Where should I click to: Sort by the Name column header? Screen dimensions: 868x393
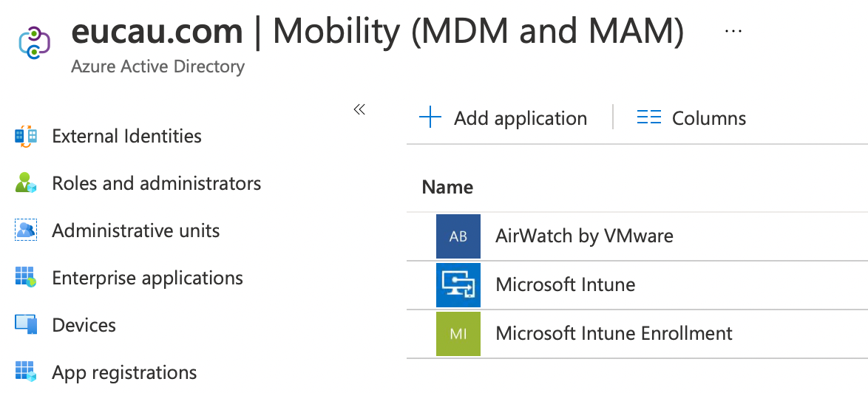(447, 188)
